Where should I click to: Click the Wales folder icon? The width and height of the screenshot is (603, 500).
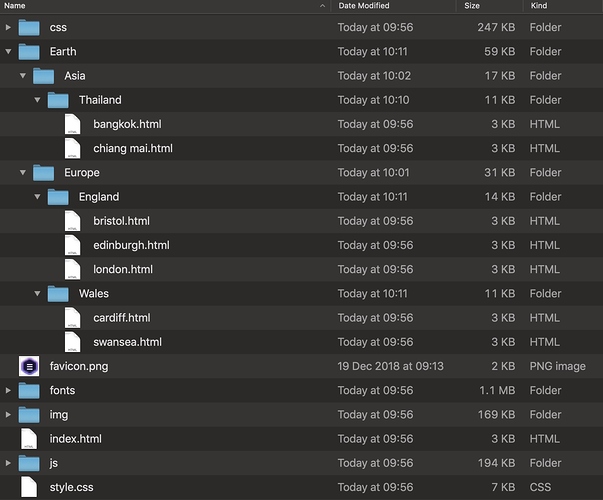58,294
